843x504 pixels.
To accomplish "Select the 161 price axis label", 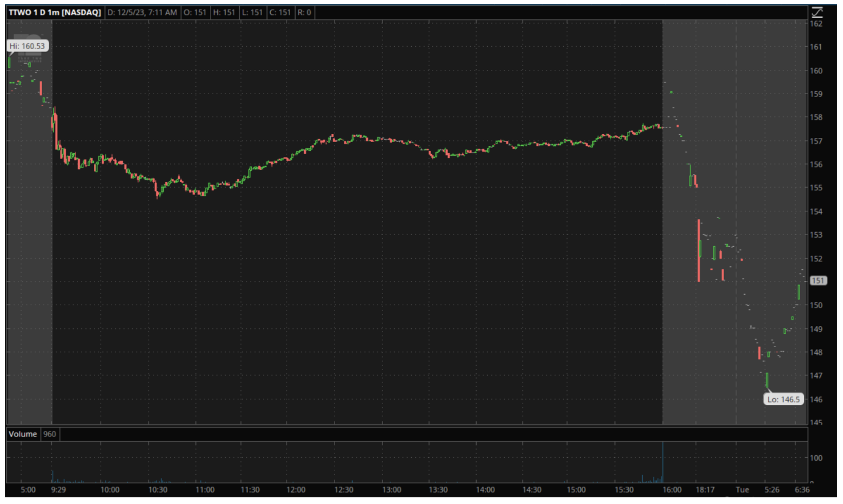I will pyautogui.click(x=816, y=47).
